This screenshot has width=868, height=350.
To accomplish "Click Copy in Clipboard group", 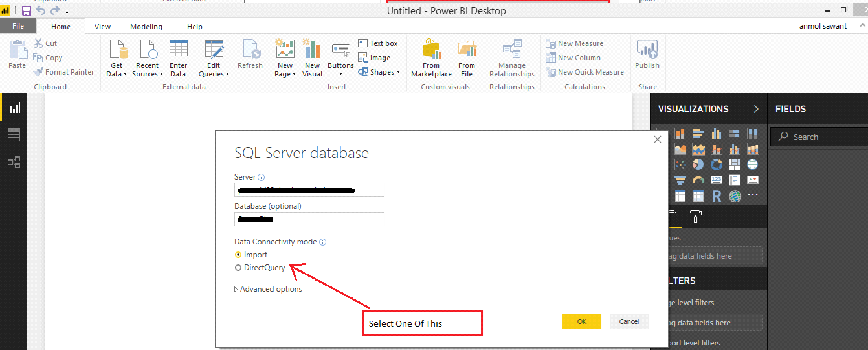I will 48,58.
